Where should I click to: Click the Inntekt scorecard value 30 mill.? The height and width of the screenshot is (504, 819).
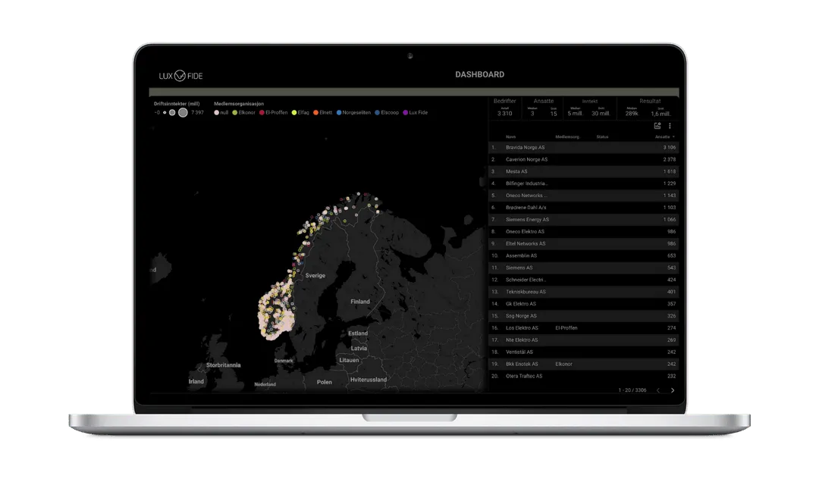(x=600, y=114)
